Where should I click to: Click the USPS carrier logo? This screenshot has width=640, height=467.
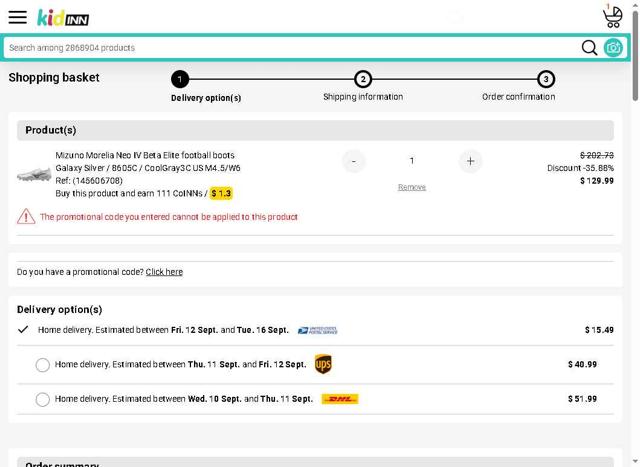point(318,330)
